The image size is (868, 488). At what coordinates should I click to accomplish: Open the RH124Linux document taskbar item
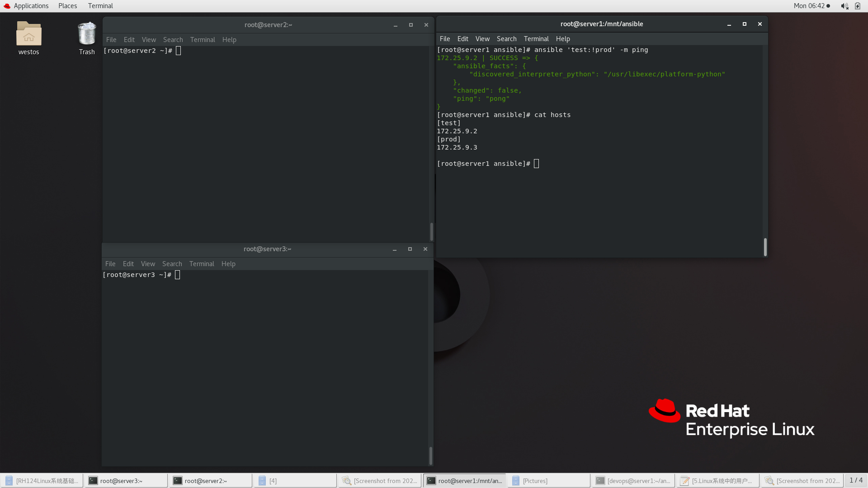[x=42, y=481]
